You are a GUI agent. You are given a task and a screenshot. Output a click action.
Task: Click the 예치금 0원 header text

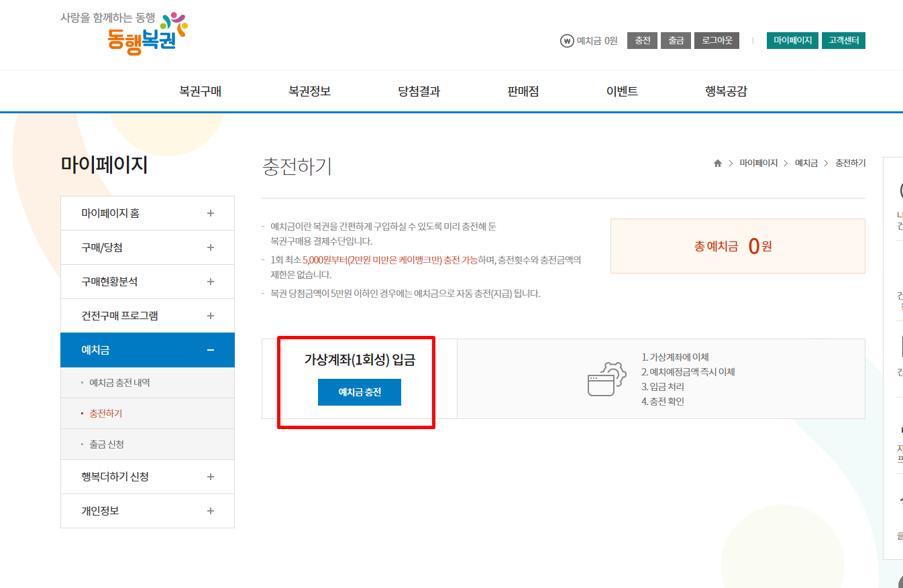597,41
